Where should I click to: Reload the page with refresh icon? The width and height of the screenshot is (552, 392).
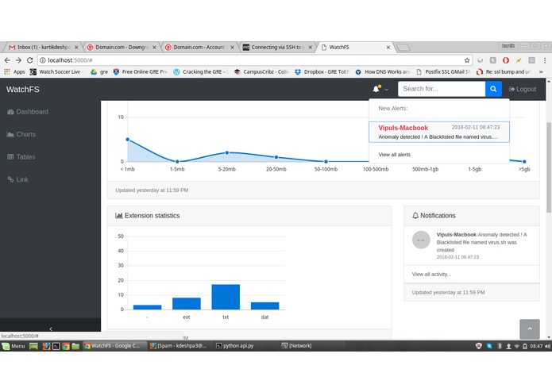coord(30,60)
